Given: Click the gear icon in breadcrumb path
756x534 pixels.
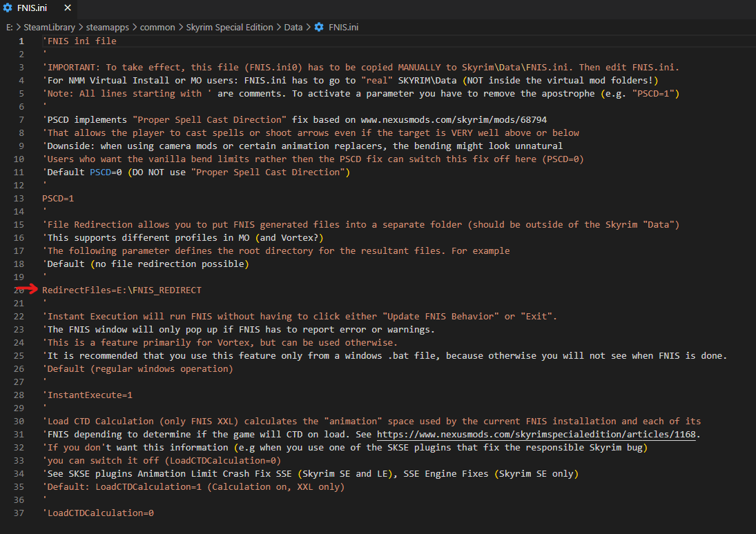Looking at the screenshot, I should [x=319, y=28].
